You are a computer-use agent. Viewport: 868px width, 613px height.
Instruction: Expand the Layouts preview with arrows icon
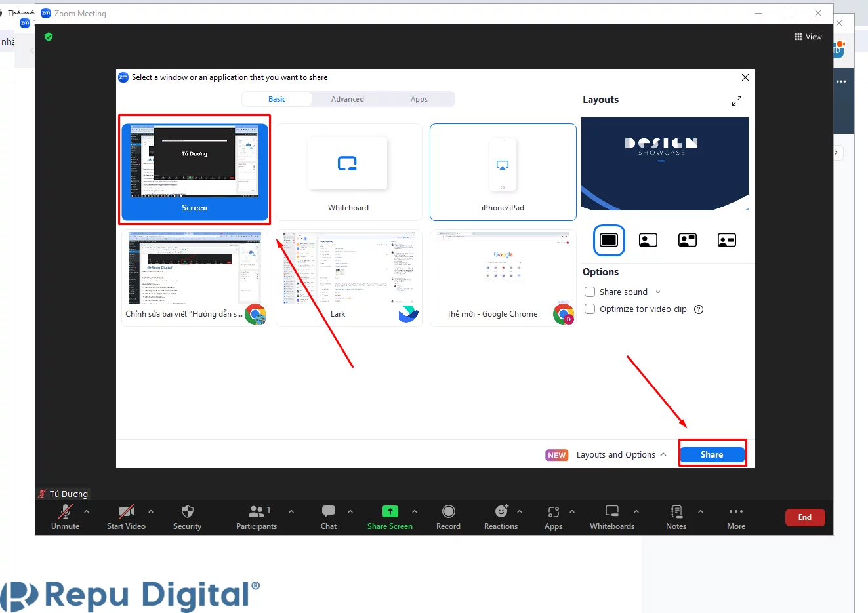[737, 101]
